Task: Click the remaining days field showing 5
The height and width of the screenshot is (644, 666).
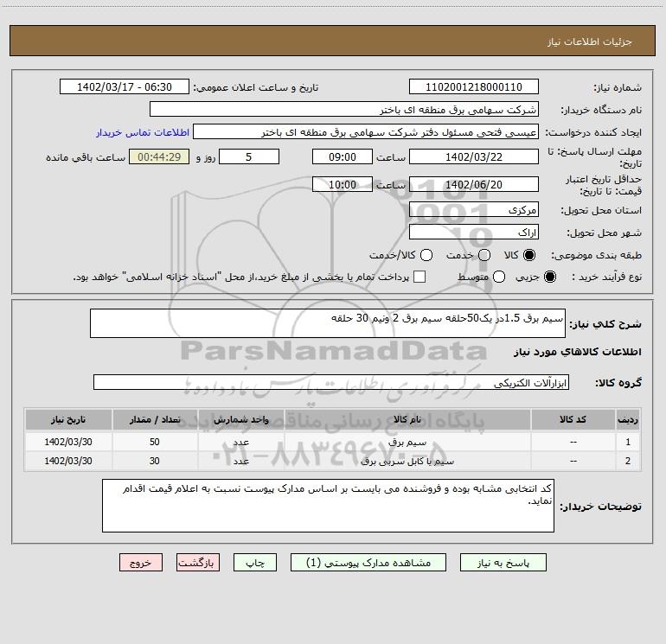Action: coord(249,156)
